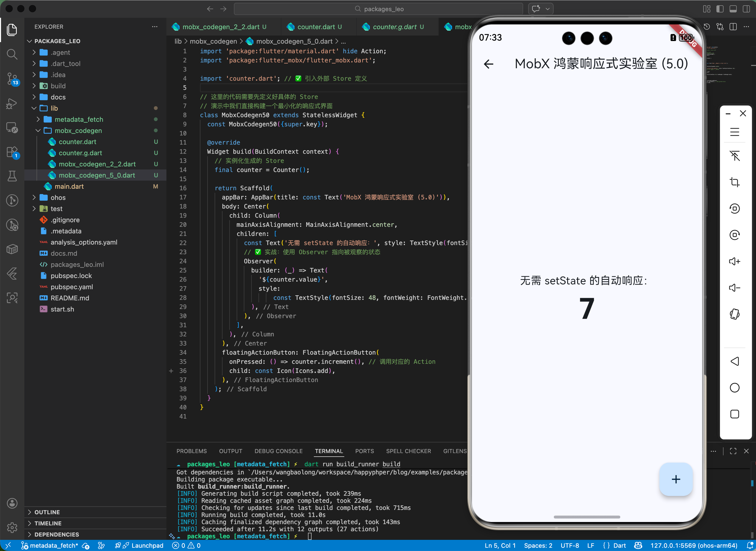
Task: Switch to the counter.dart editor tab
Action: [316, 27]
